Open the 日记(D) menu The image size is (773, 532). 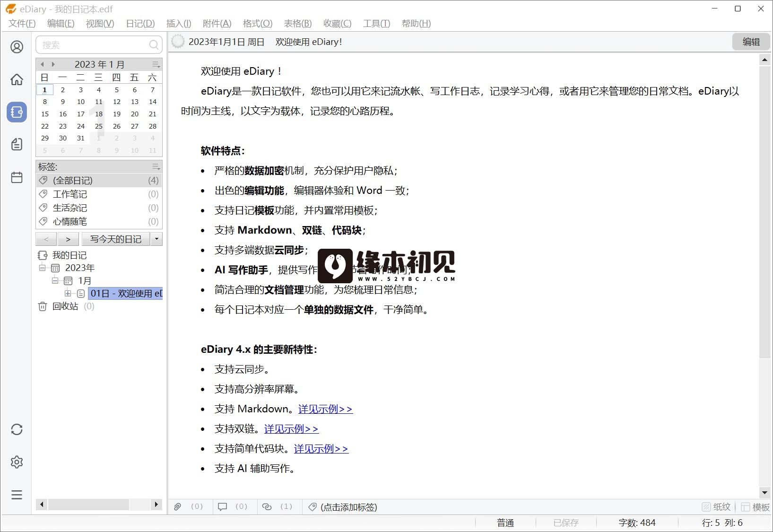coord(140,23)
